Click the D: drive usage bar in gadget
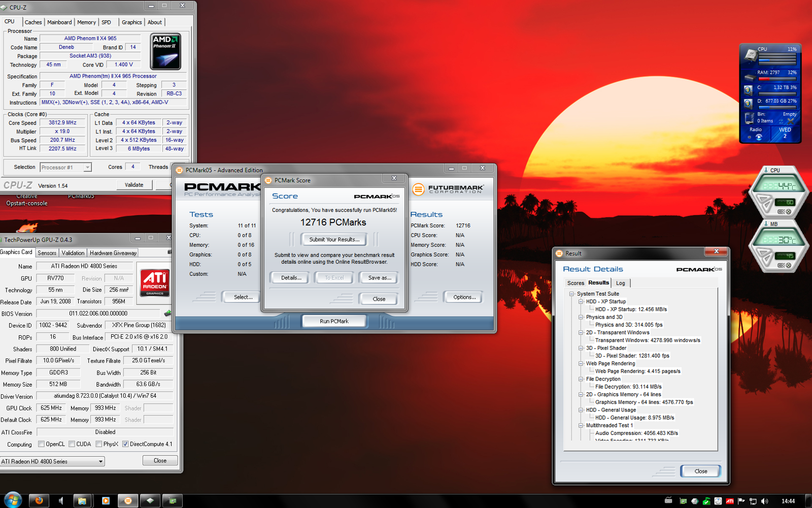Screen dimensions: 812x508 click(x=777, y=107)
